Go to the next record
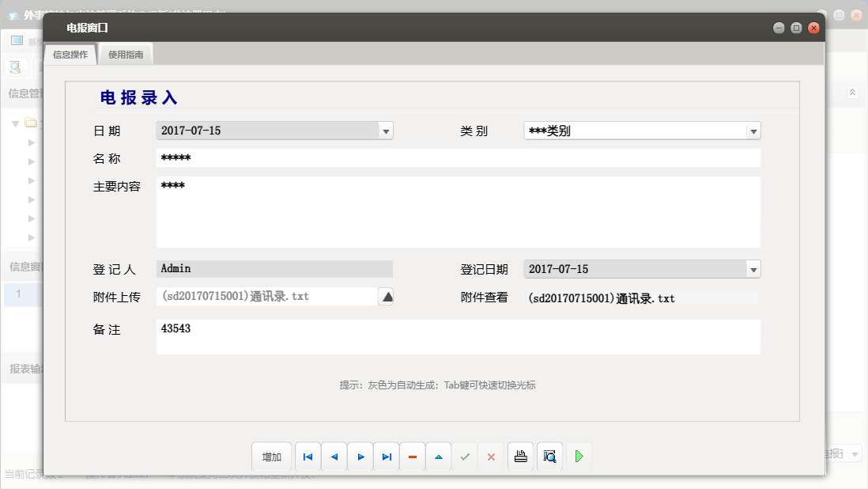 click(360, 456)
